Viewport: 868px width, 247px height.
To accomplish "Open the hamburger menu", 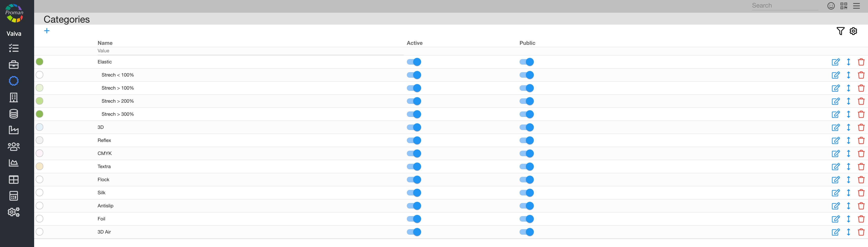I will coord(856,6).
